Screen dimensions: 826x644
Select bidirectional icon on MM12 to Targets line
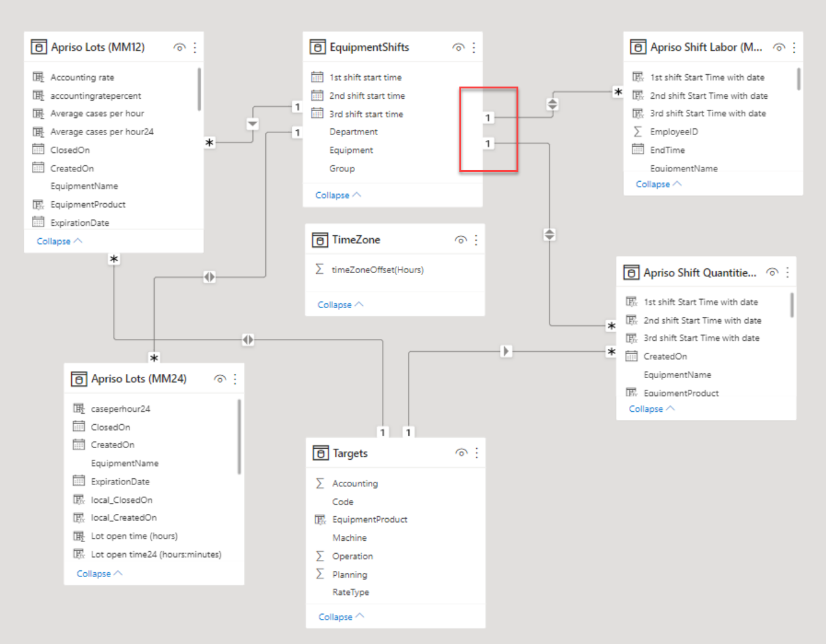(248, 339)
